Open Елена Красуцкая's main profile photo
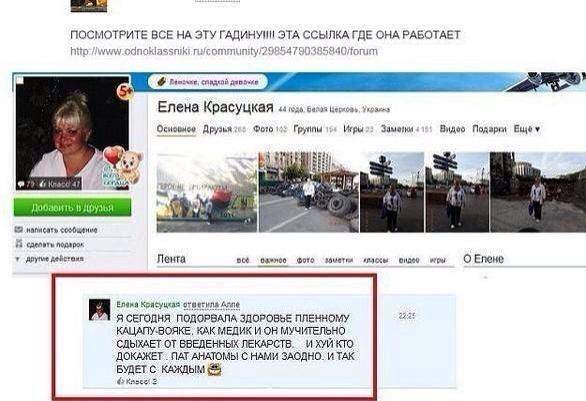The image size is (586, 401). pyautogui.click(x=73, y=133)
